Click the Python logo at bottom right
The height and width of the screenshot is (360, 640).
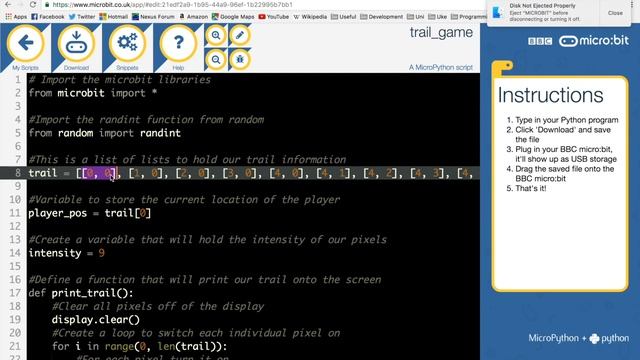pyautogui.click(x=610, y=338)
